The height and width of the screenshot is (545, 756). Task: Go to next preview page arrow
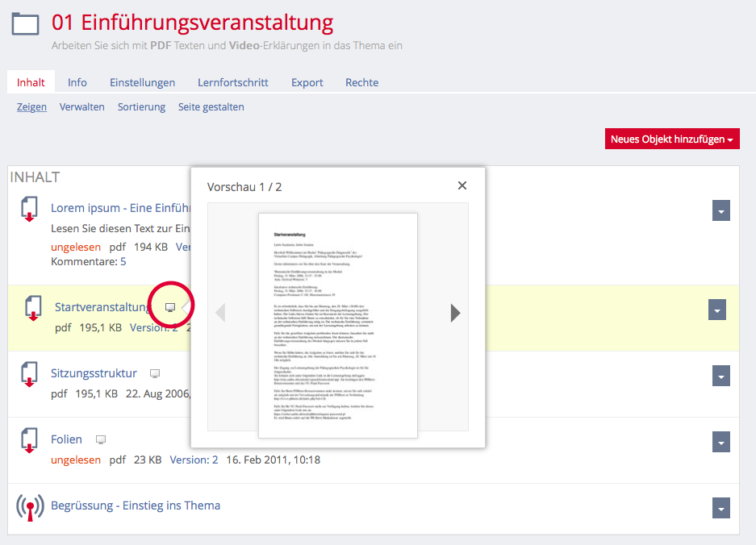coord(455,313)
